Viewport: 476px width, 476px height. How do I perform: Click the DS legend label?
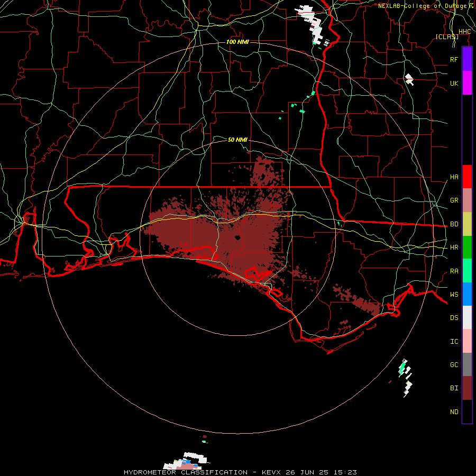tap(454, 318)
